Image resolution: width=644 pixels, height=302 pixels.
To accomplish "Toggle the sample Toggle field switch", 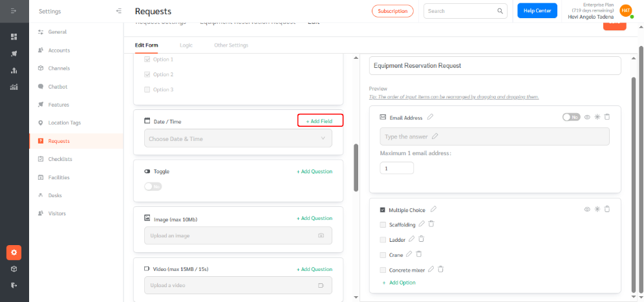I will [153, 186].
